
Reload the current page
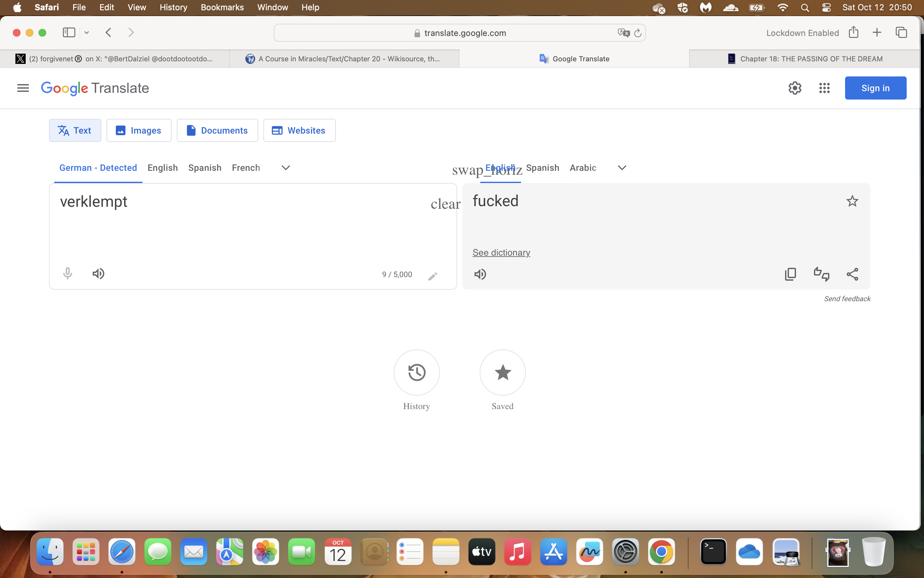(637, 33)
